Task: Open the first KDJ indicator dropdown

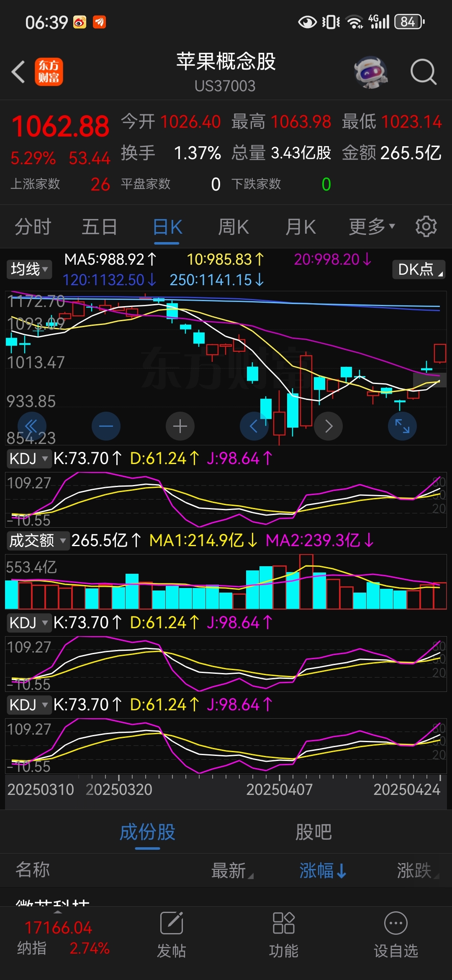Action: coord(28,459)
